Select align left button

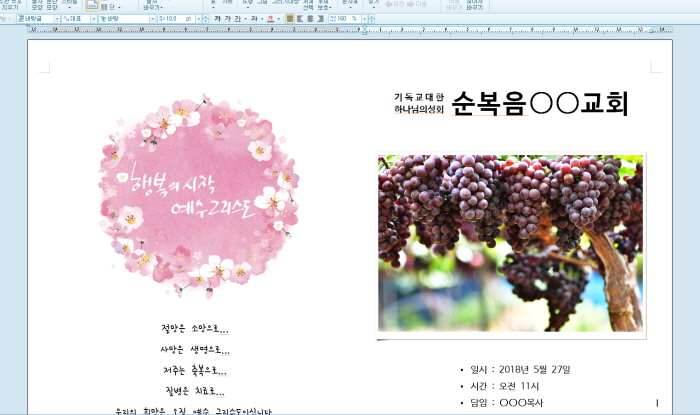point(300,19)
